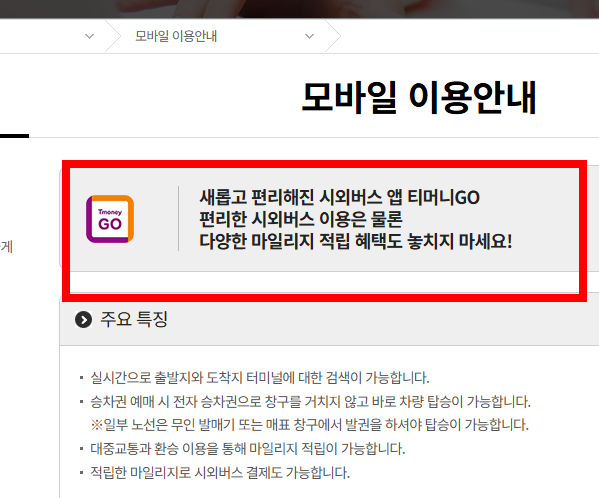Click note ※일부 노선은 무인 발매기
Screen dimensions: 599x498
click(x=309, y=425)
